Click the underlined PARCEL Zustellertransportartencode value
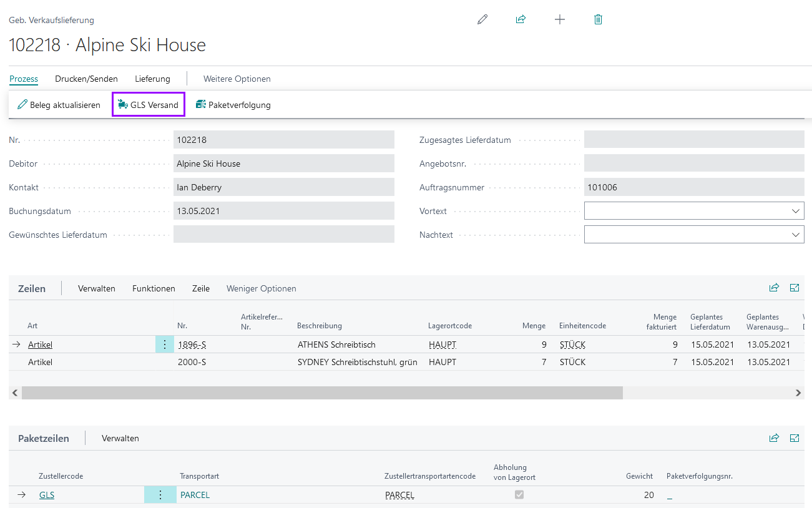The height and width of the screenshot is (508, 812). point(399,495)
